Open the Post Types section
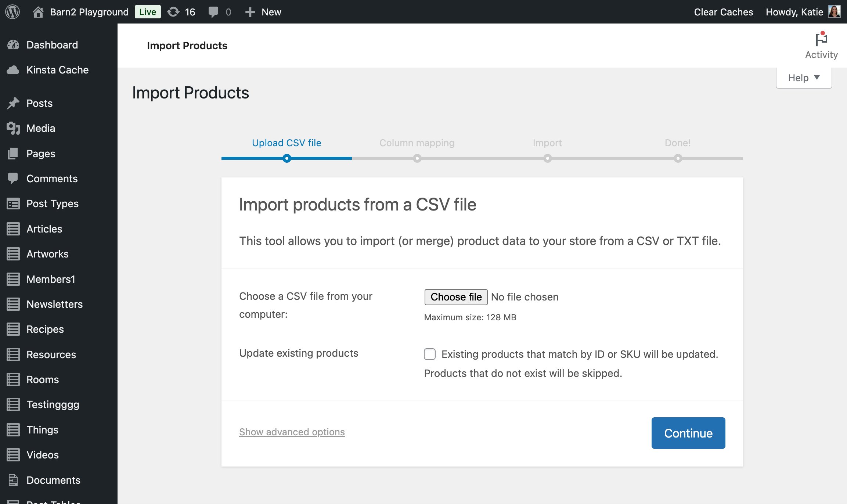847x504 pixels. 52,204
